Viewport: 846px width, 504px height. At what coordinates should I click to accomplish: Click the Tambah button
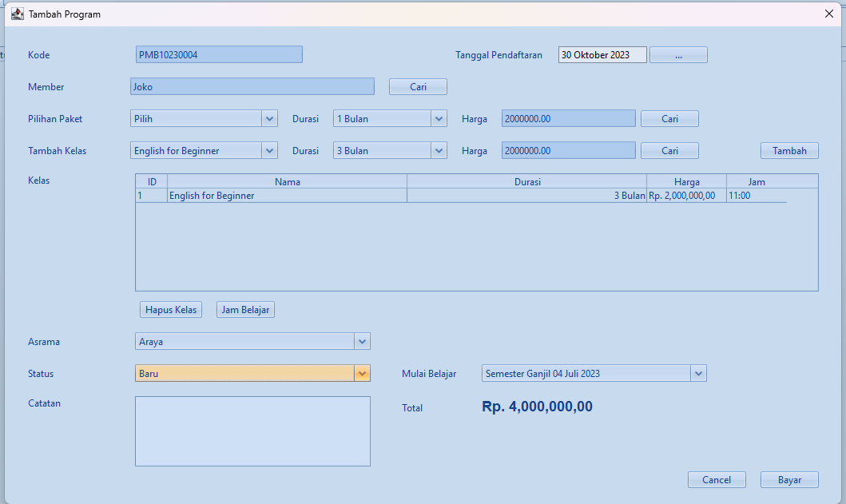(x=789, y=150)
